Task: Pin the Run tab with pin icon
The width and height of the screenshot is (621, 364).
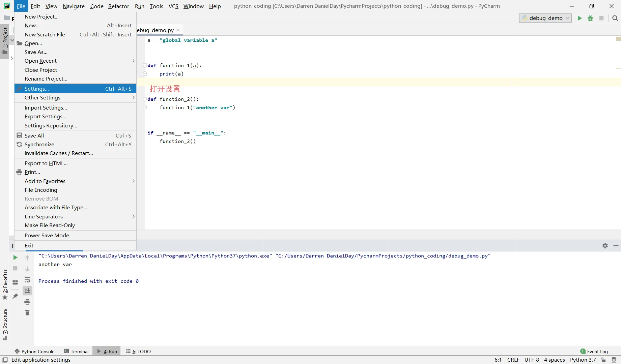Action: point(15,296)
